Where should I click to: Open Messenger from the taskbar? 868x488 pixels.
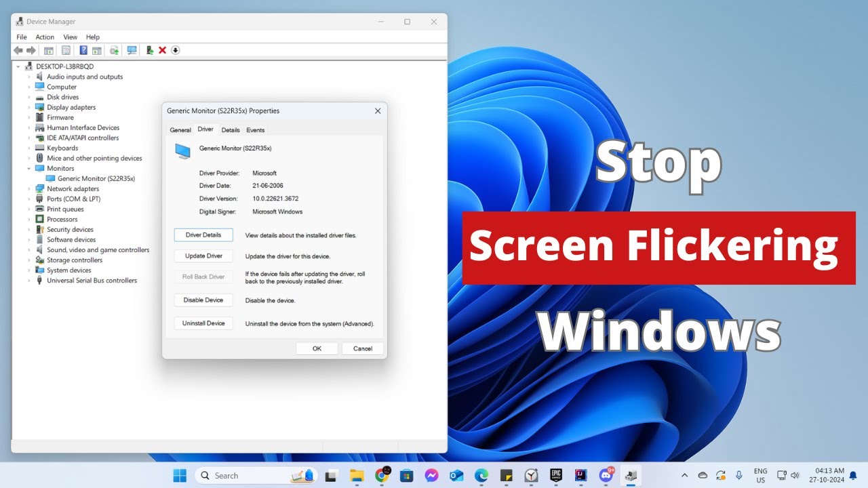(431, 476)
